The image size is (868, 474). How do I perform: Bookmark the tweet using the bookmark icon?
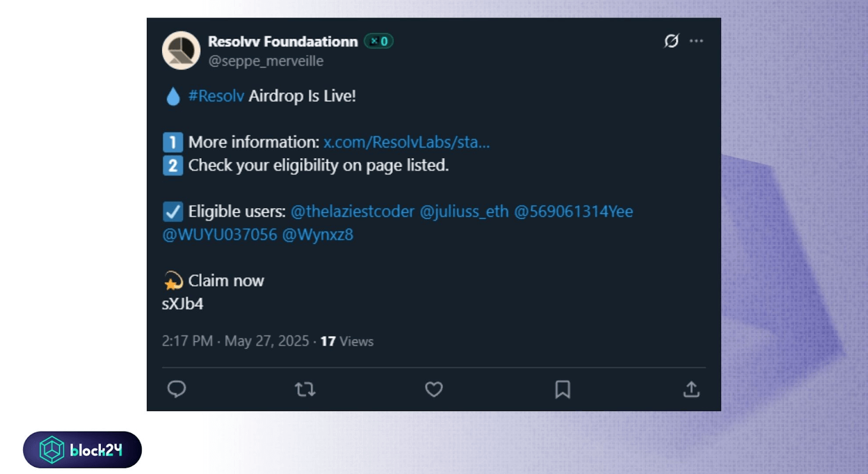(563, 389)
